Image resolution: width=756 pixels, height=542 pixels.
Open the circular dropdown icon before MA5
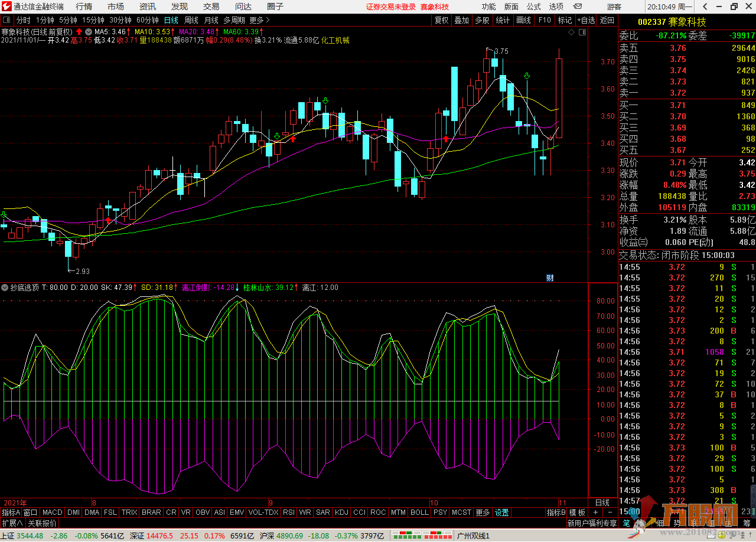(88, 31)
